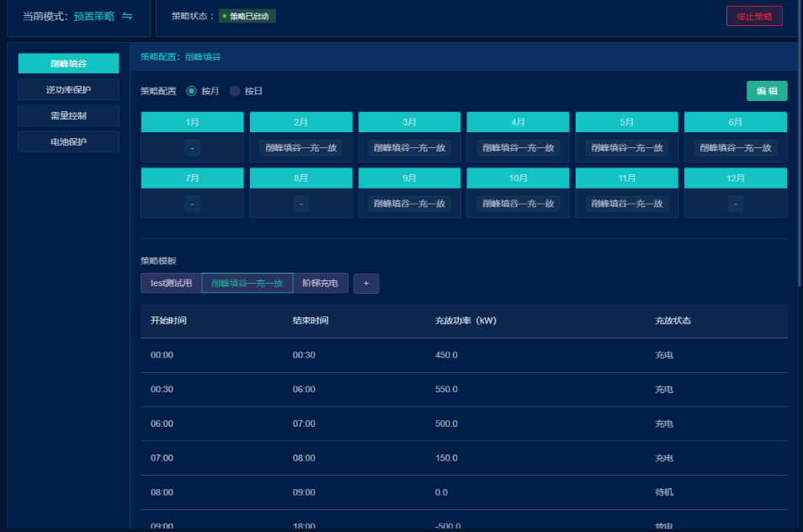Switch to the 阶梯充电 template tab
This screenshot has width=803, height=532.
coord(321,284)
